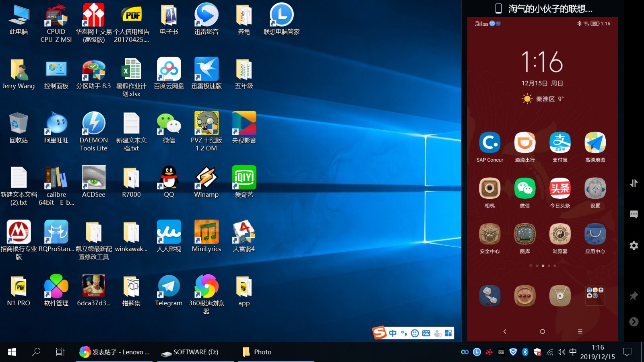
Task: Open Action Center notifications
Action: [627, 352]
